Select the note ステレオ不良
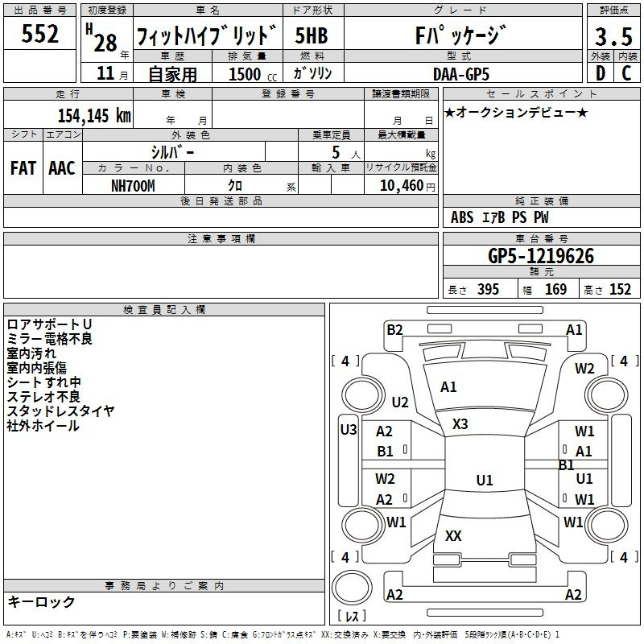 click(x=43, y=396)
